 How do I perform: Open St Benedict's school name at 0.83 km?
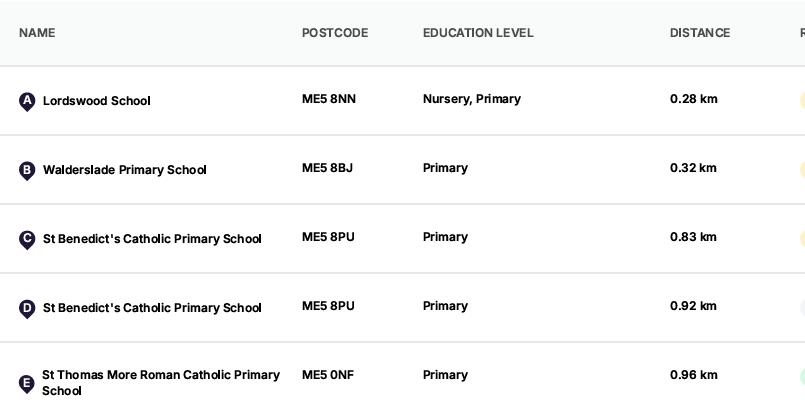[x=152, y=239]
